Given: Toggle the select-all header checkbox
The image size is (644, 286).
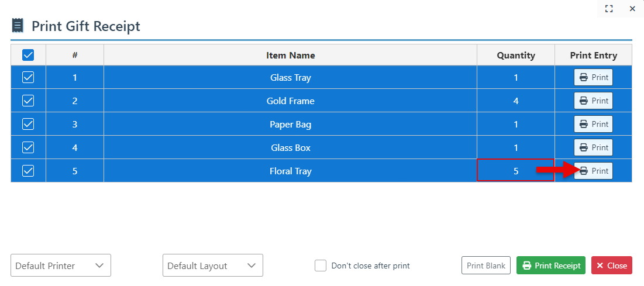Looking at the screenshot, I should (28, 55).
